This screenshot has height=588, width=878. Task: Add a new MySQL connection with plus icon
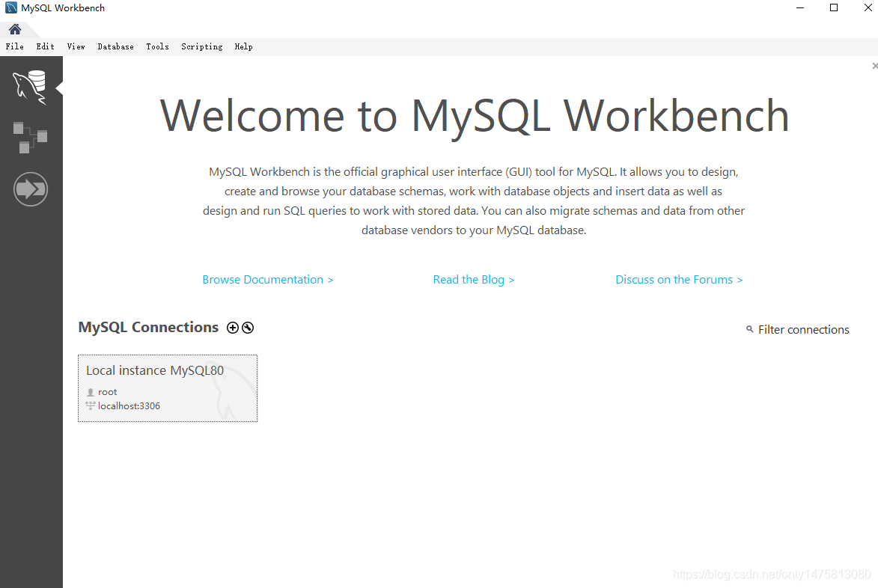pos(232,328)
